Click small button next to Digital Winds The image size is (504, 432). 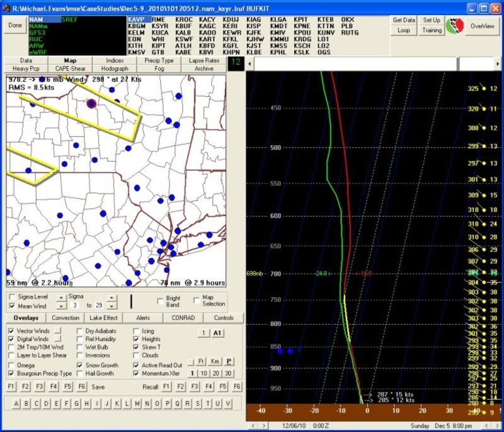pos(57,339)
